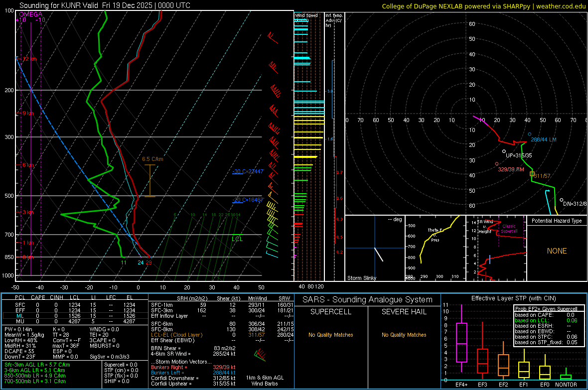Click the magenta EF4+ box plot

(x=461, y=338)
